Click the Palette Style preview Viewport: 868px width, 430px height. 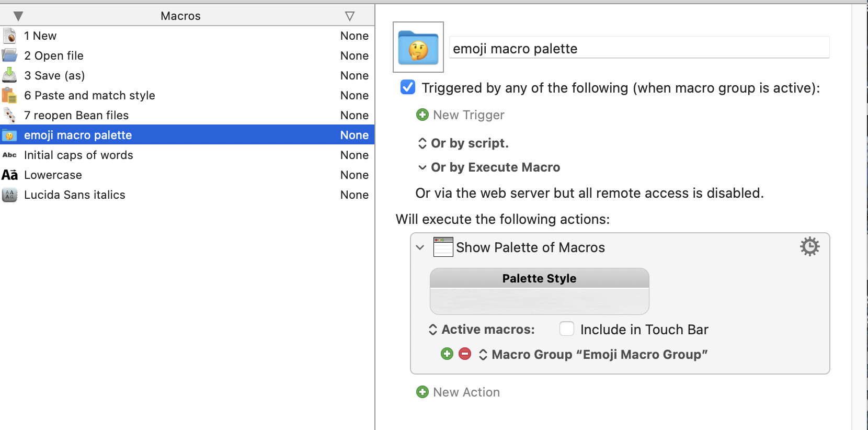click(x=539, y=291)
